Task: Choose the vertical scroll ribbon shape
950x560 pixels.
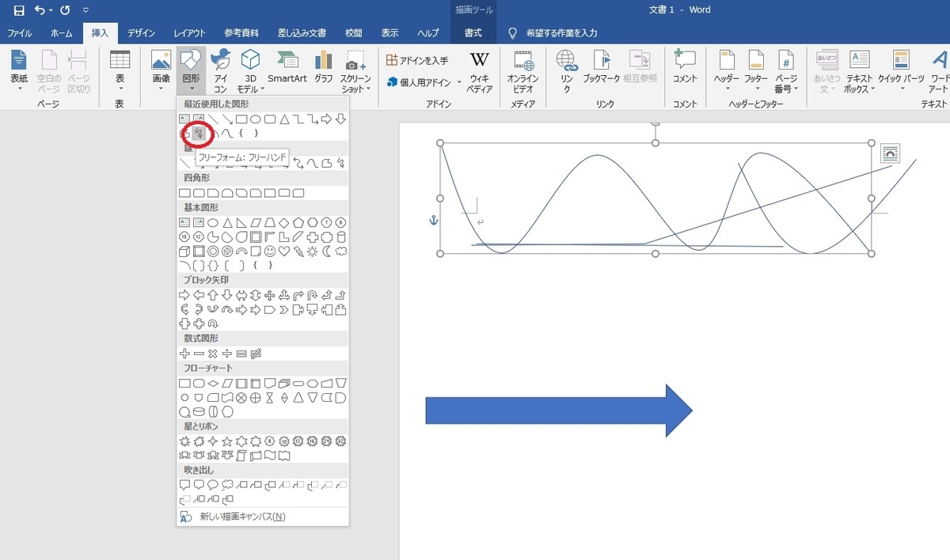Action: point(241,456)
